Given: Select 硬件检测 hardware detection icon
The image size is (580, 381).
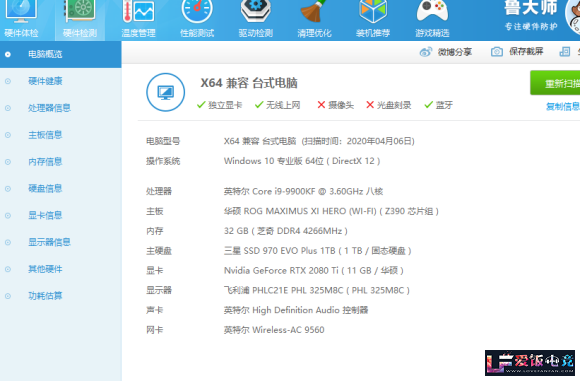Looking at the screenshot, I should tap(80, 11).
